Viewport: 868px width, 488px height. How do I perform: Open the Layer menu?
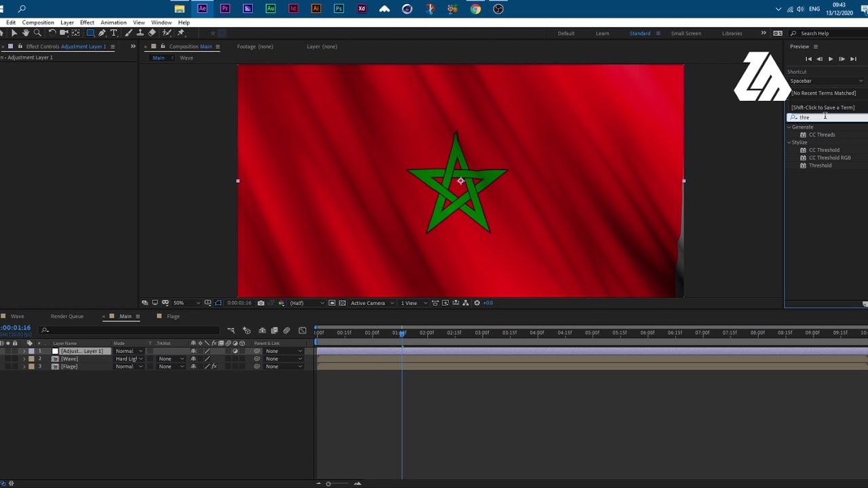(x=67, y=22)
